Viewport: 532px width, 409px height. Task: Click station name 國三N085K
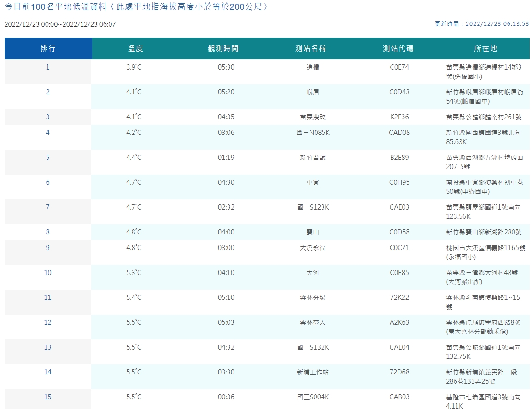(x=313, y=133)
